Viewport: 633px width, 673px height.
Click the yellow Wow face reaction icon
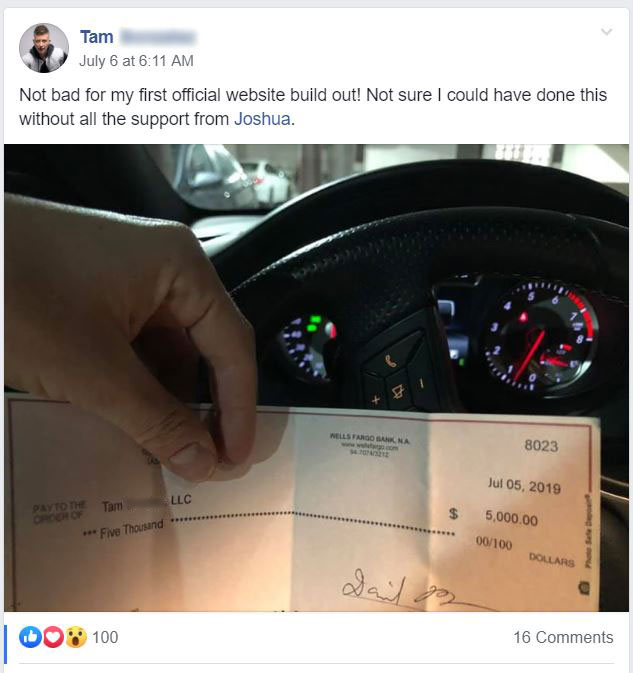(76, 637)
